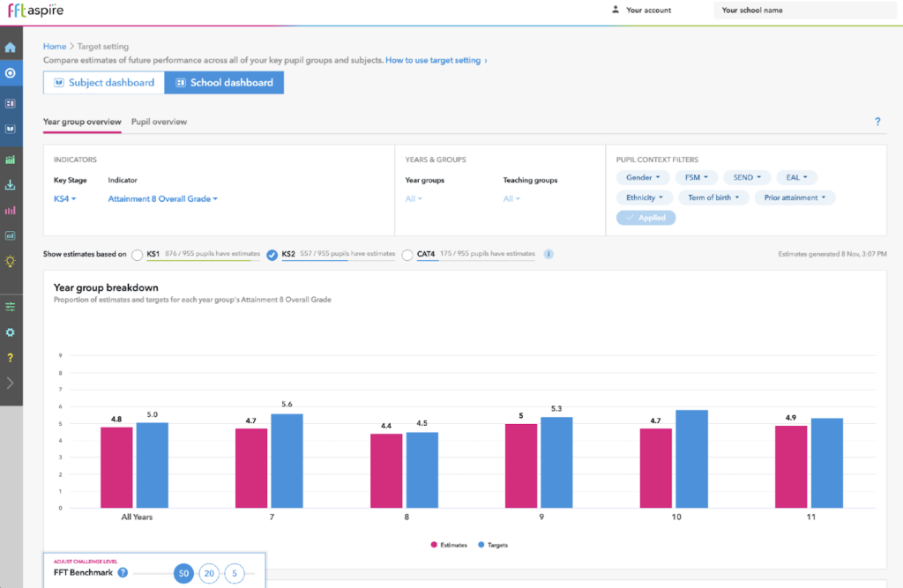Open the KS4 Key Stage dropdown
The height and width of the screenshot is (588, 903).
click(65, 199)
